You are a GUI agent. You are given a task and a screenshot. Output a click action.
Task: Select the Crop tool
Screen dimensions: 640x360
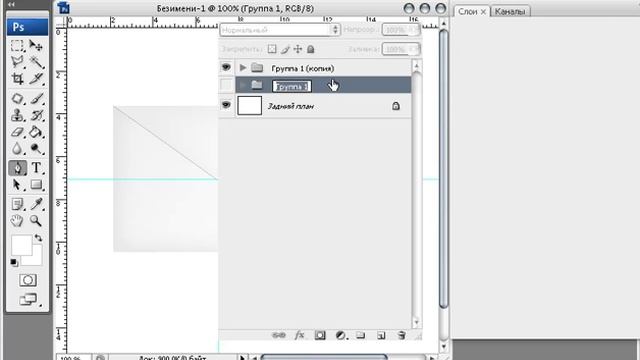(x=17, y=78)
